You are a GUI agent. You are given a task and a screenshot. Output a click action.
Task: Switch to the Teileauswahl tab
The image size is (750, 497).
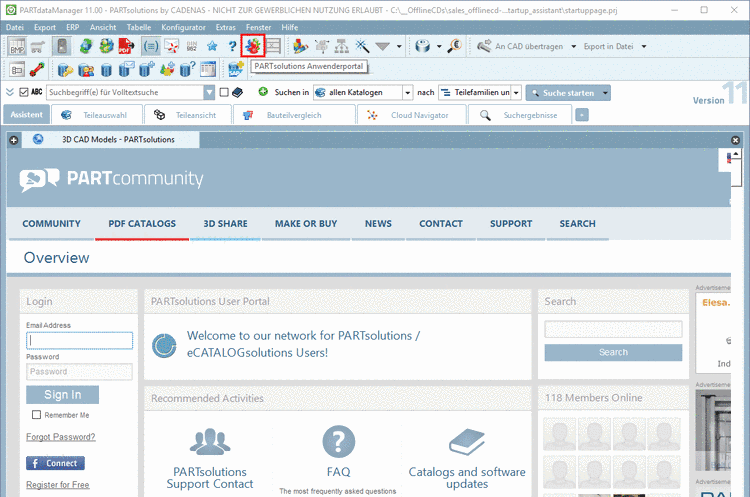[97, 115]
